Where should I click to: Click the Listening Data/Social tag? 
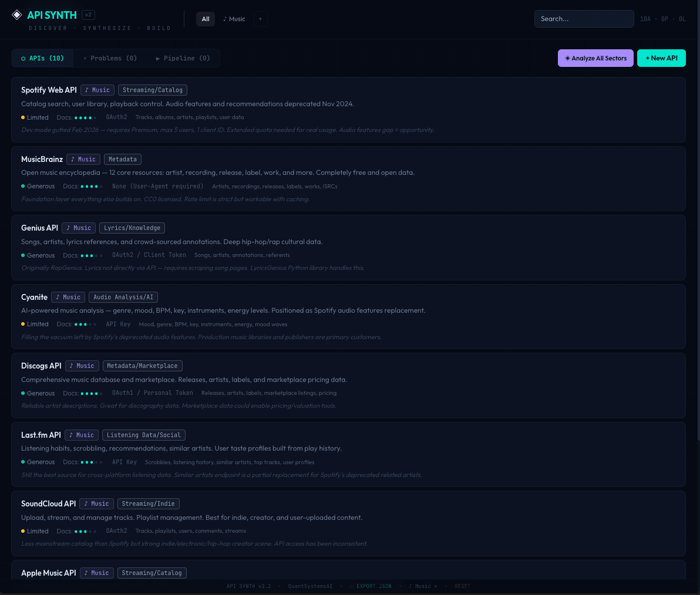coord(144,435)
